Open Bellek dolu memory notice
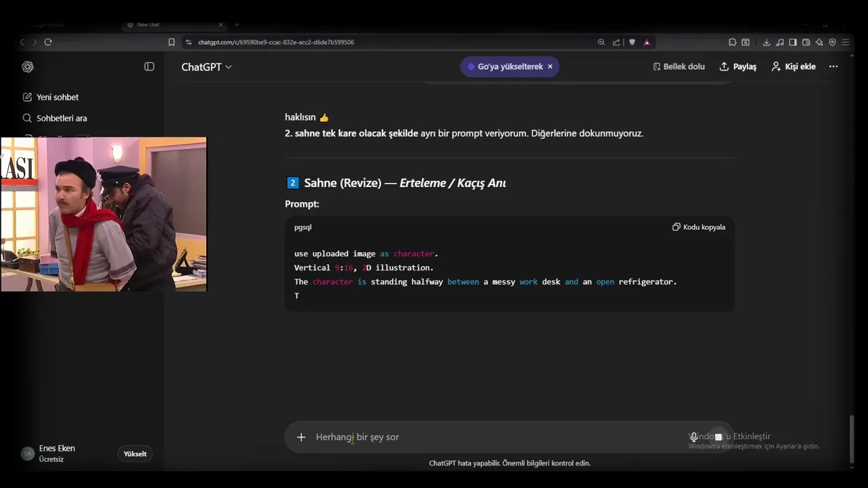This screenshot has height=488, width=868. [x=679, y=66]
